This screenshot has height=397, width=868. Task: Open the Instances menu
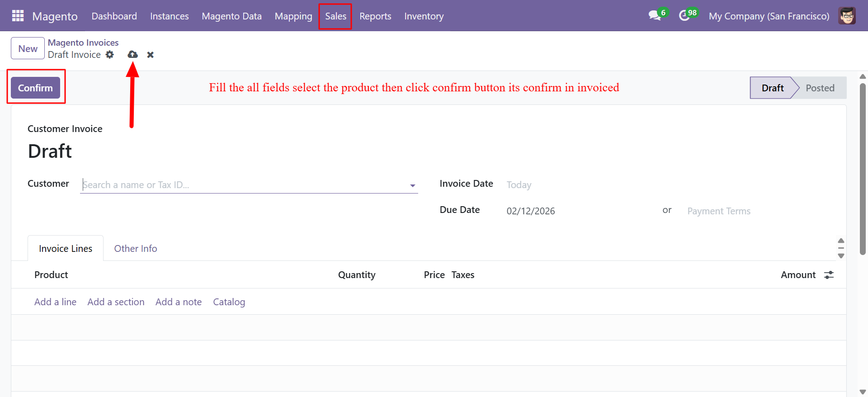click(170, 16)
